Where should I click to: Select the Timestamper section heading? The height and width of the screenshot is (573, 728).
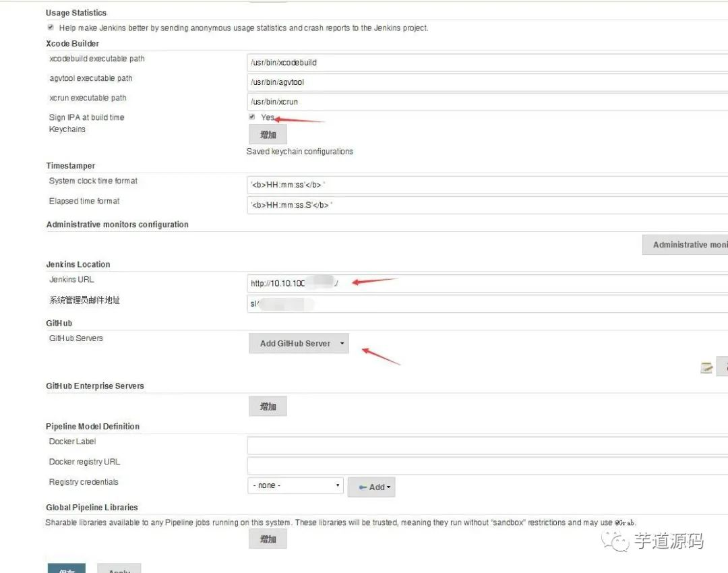coord(71,166)
